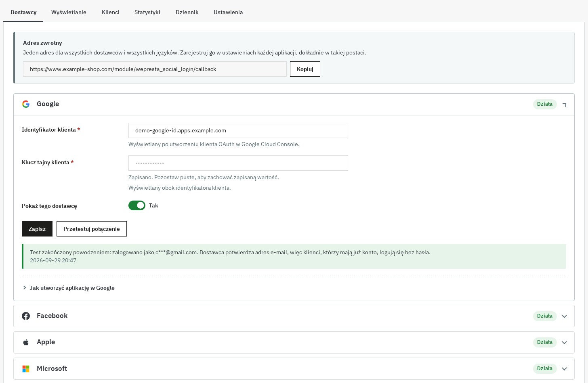Click the Apple logo icon
The width and height of the screenshot is (588, 383).
click(26, 342)
